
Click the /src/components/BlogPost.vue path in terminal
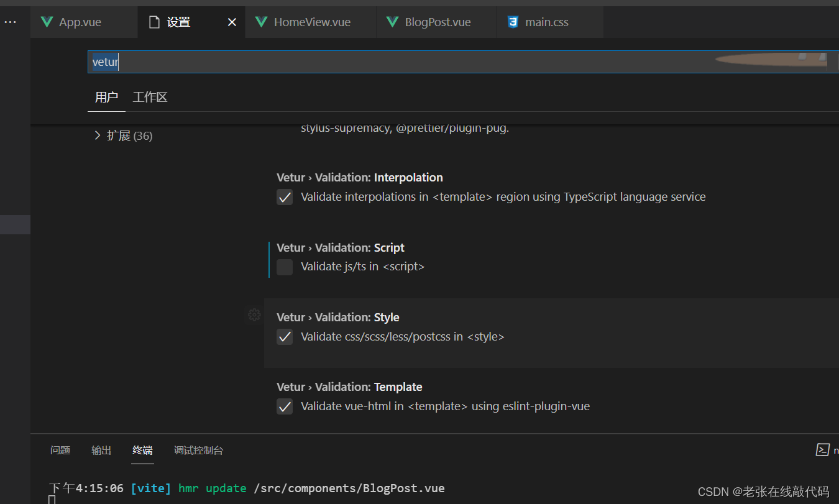349,488
